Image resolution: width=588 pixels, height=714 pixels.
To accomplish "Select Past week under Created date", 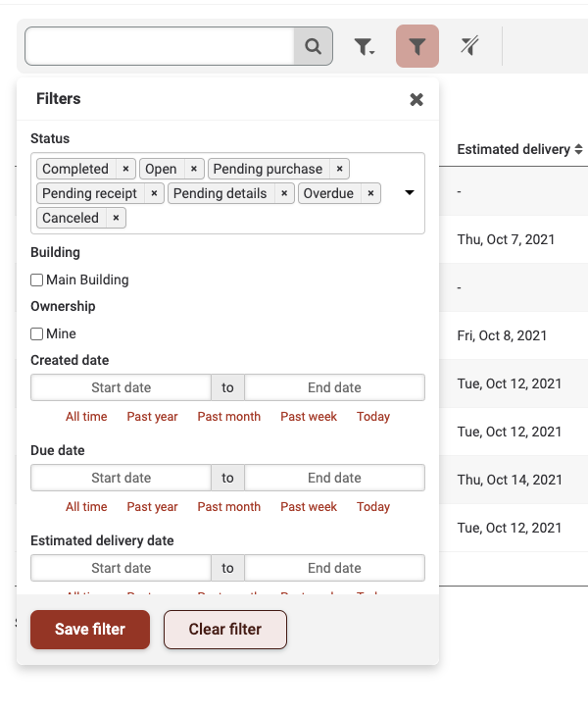I will coord(309,416).
